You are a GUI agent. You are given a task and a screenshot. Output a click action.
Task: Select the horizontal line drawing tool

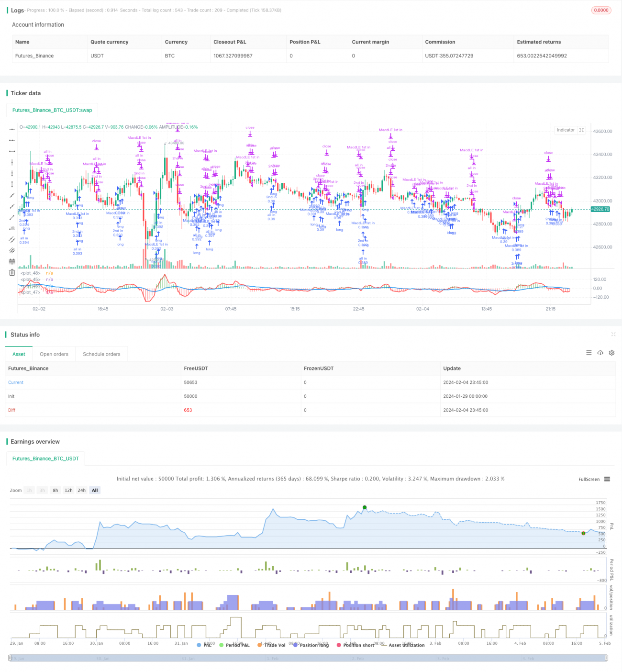12,129
